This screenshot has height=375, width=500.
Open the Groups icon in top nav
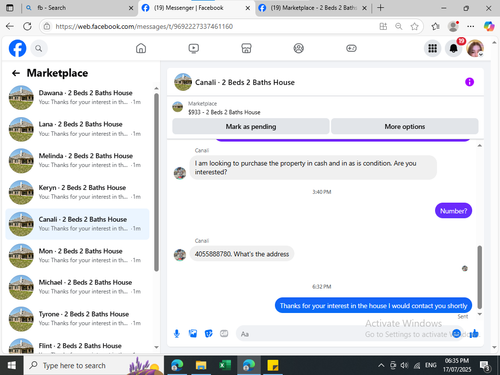[x=299, y=48]
